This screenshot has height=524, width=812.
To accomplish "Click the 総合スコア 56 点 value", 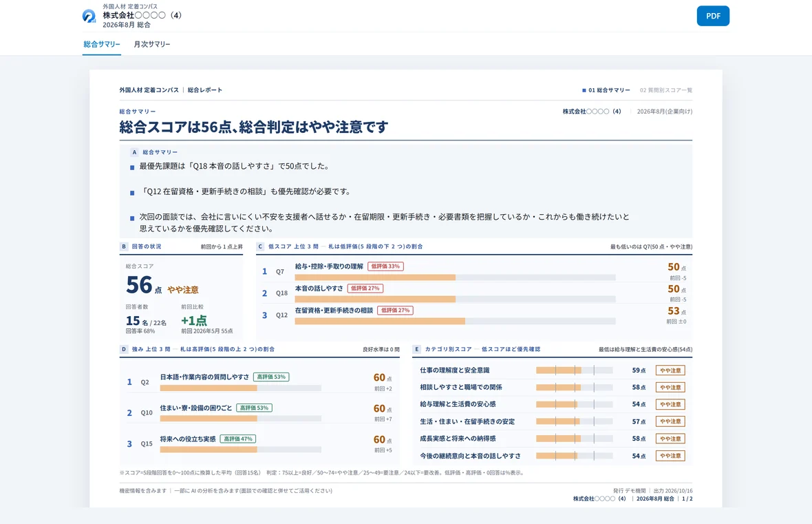I will pos(144,285).
